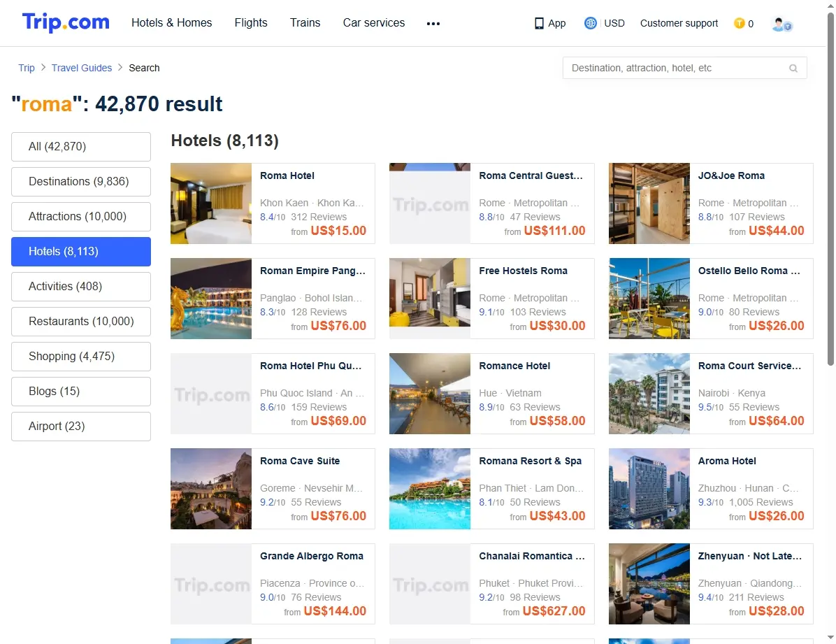Click the App phone icon

(x=539, y=24)
